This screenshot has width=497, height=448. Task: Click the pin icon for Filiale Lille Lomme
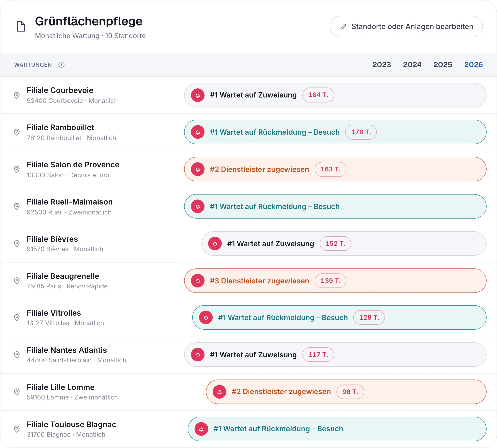tap(17, 392)
